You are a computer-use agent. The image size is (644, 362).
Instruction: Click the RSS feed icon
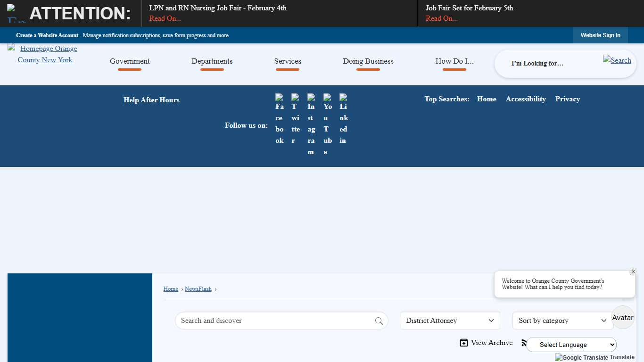[523, 343]
